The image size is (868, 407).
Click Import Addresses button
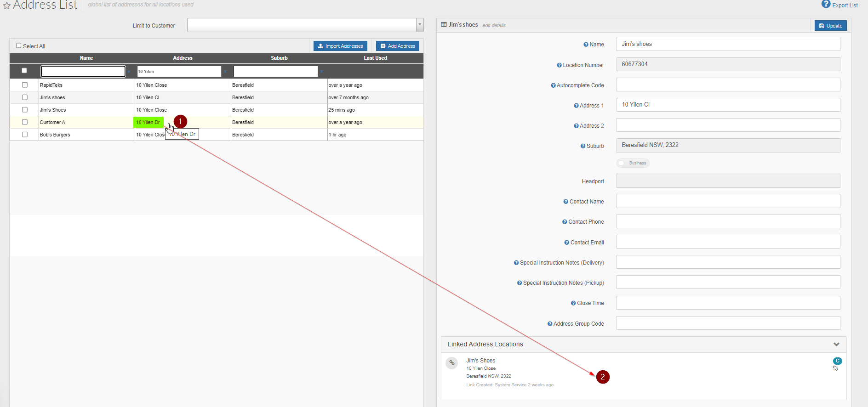(340, 46)
